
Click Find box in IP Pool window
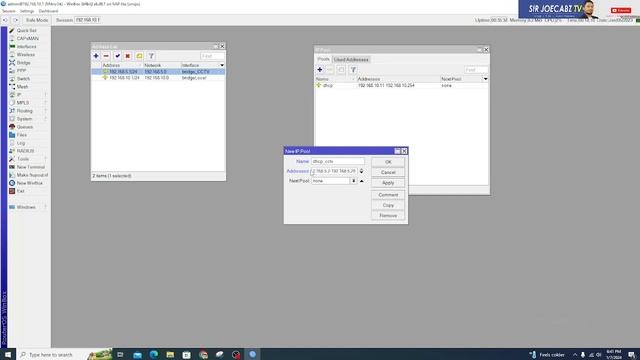coord(476,70)
